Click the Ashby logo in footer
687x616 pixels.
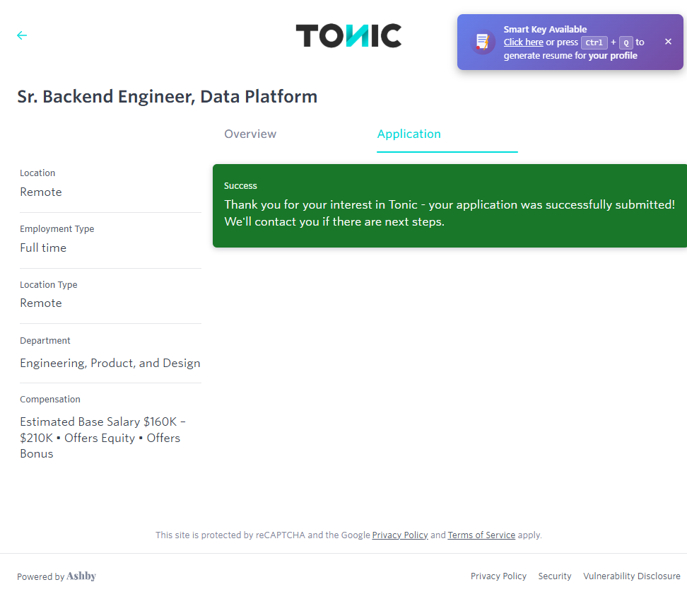[81, 576]
